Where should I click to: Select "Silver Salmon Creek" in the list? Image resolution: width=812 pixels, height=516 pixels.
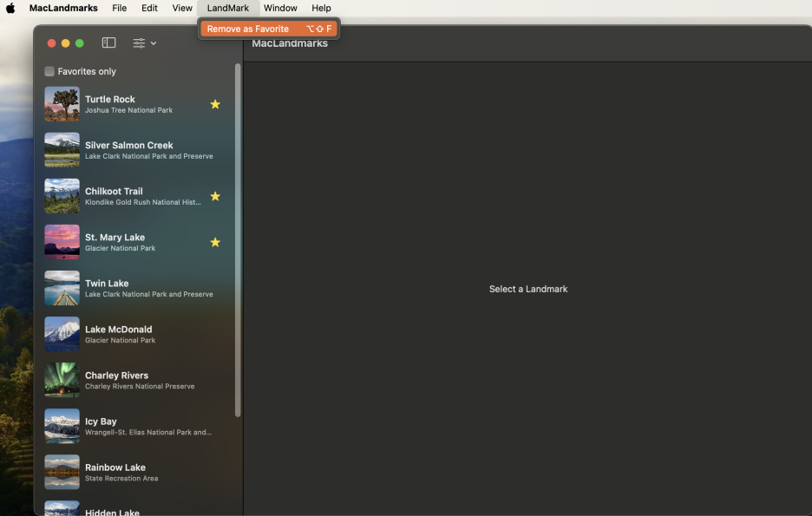tap(129, 145)
